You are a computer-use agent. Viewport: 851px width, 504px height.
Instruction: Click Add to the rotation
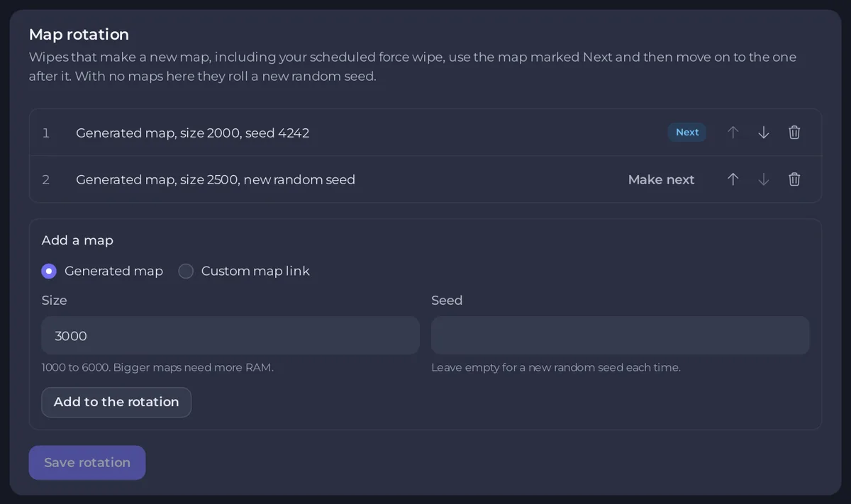tap(116, 402)
